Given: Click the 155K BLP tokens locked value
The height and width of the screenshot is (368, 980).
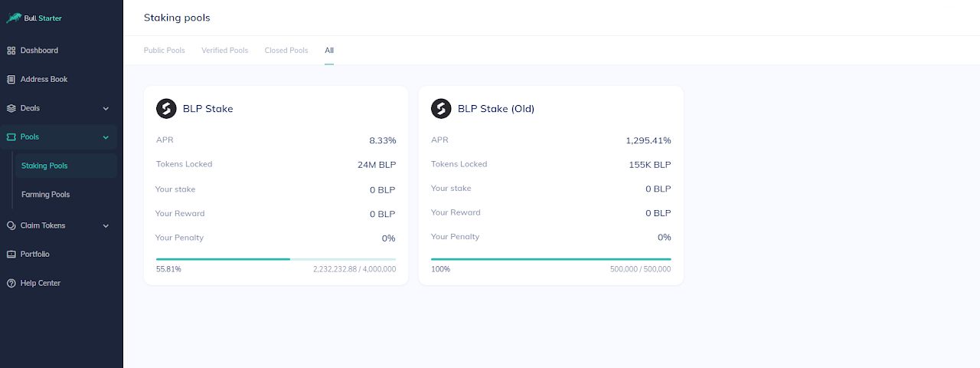Looking at the screenshot, I should click(x=650, y=165).
